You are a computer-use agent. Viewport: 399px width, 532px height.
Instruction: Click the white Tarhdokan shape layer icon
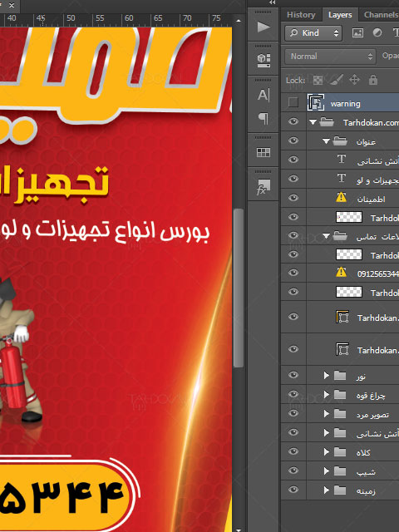pos(342,349)
